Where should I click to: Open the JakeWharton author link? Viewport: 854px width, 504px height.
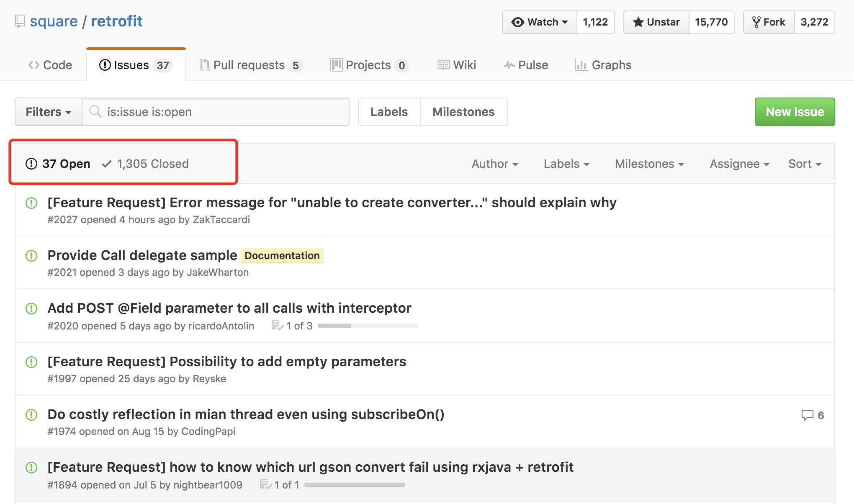pyautogui.click(x=218, y=273)
